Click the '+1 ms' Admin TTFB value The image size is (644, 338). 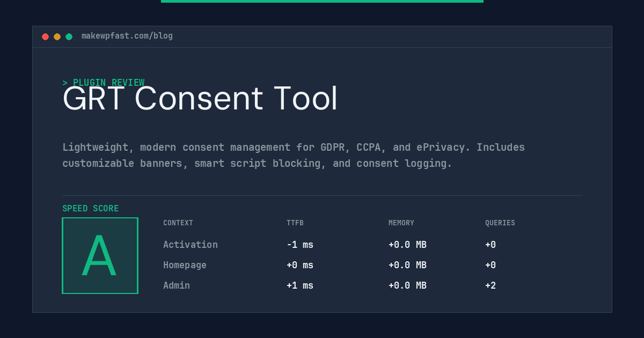click(300, 285)
